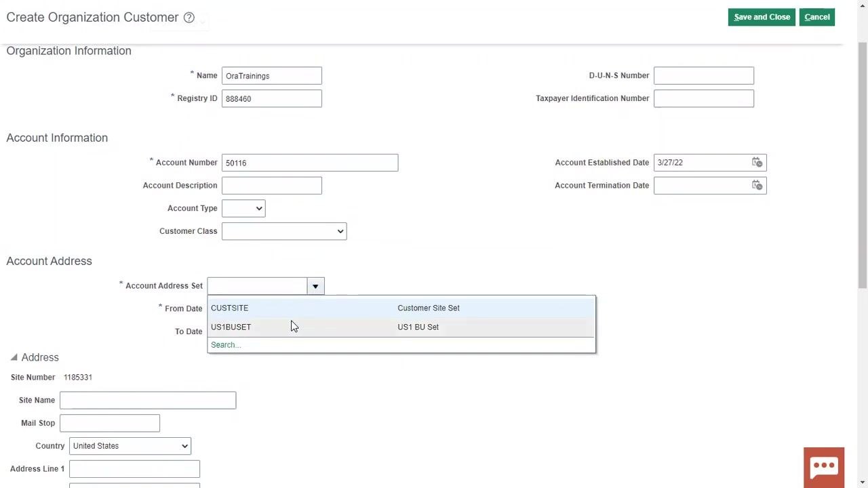Click the Registry ID field
This screenshot has width=868, height=488.
(272, 99)
